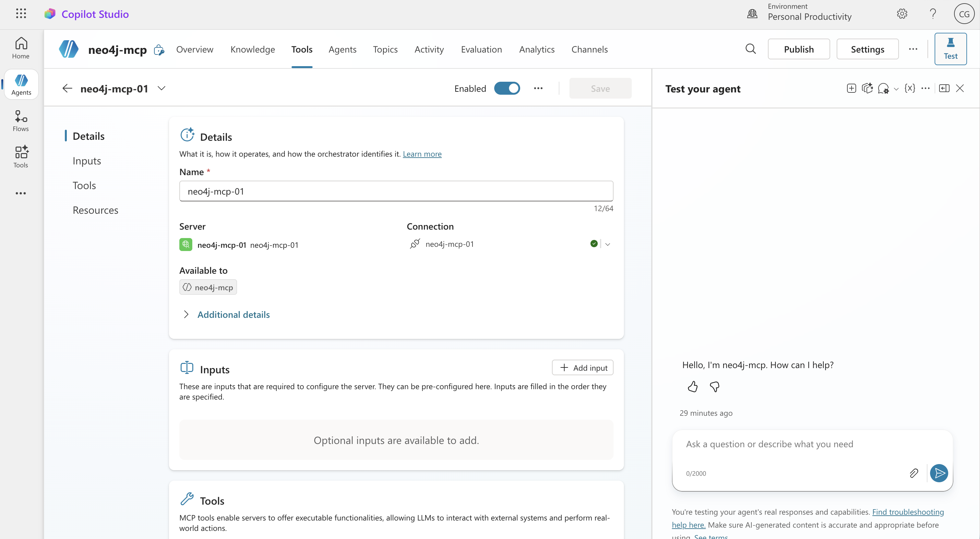Switch to the Activity tab
Image resolution: width=980 pixels, height=539 pixels.
429,49
